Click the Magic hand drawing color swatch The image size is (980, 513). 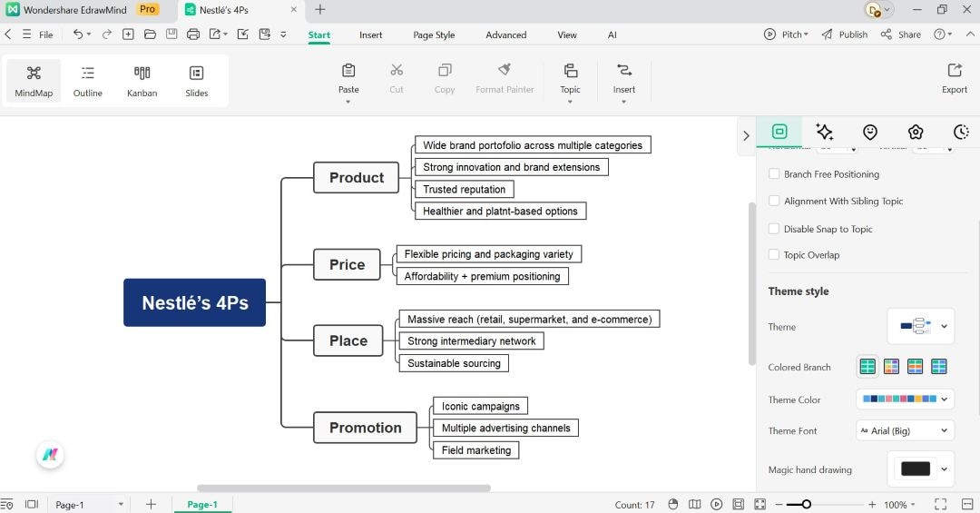pyautogui.click(x=916, y=469)
